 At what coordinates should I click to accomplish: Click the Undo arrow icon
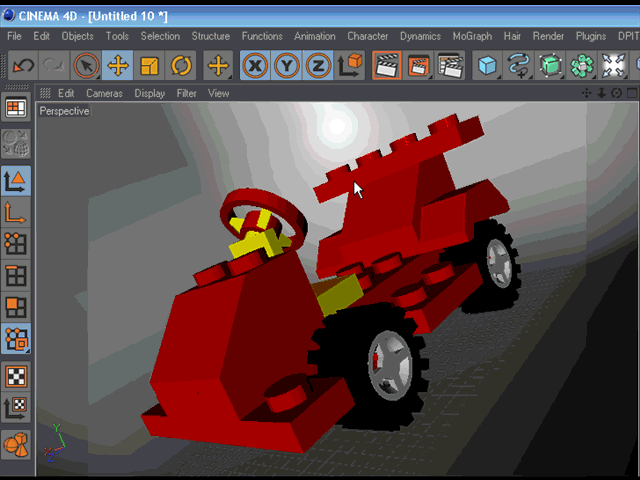pyautogui.click(x=23, y=65)
